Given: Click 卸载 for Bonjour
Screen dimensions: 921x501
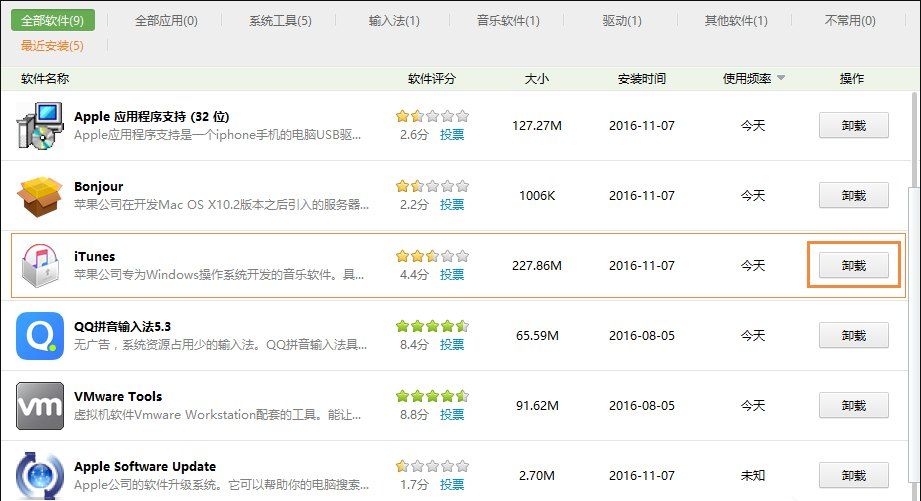Looking at the screenshot, I should (853, 195).
